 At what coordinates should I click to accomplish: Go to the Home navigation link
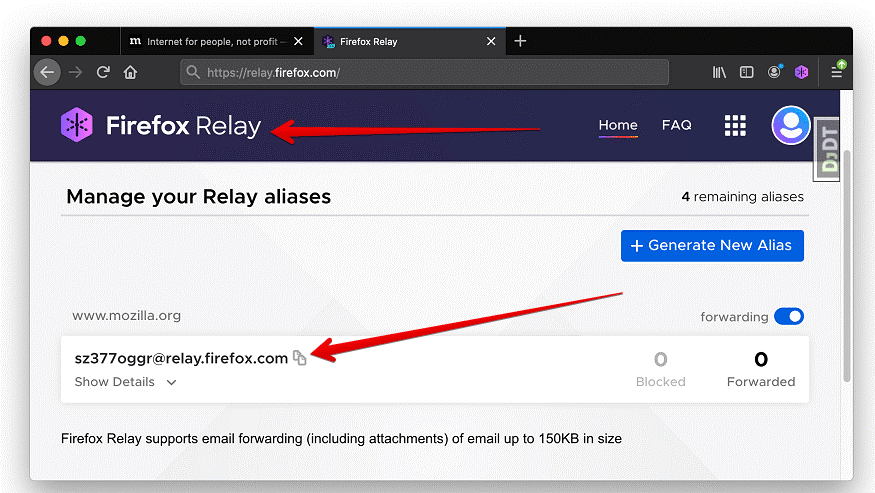tap(618, 125)
